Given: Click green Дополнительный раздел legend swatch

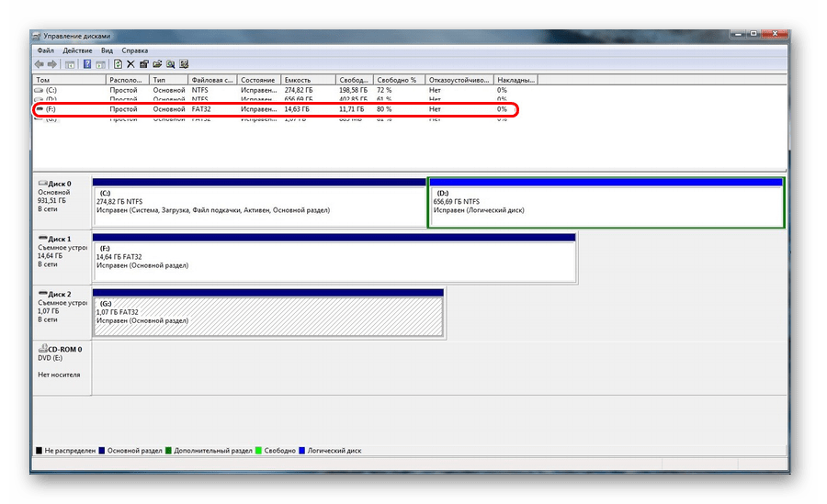Looking at the screenshot, I should (168, 451).
